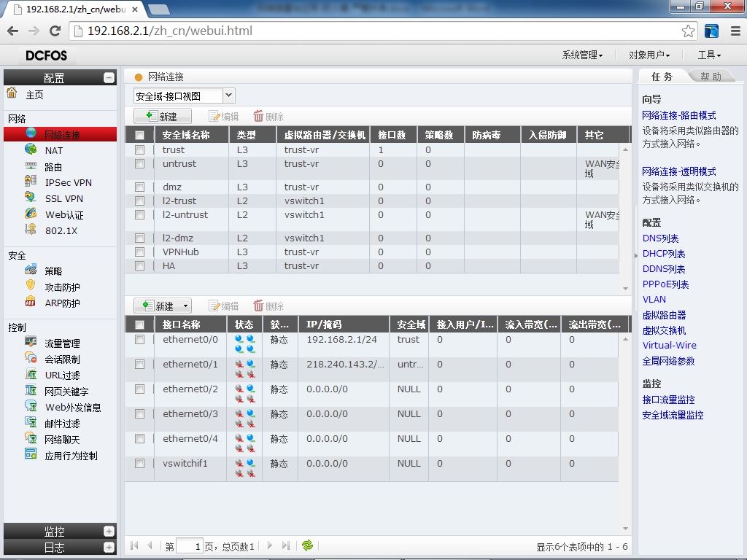The width and height of the screenshot is (747, 560).
Task: Click the browser bookmark star icon
Action: 688,31
